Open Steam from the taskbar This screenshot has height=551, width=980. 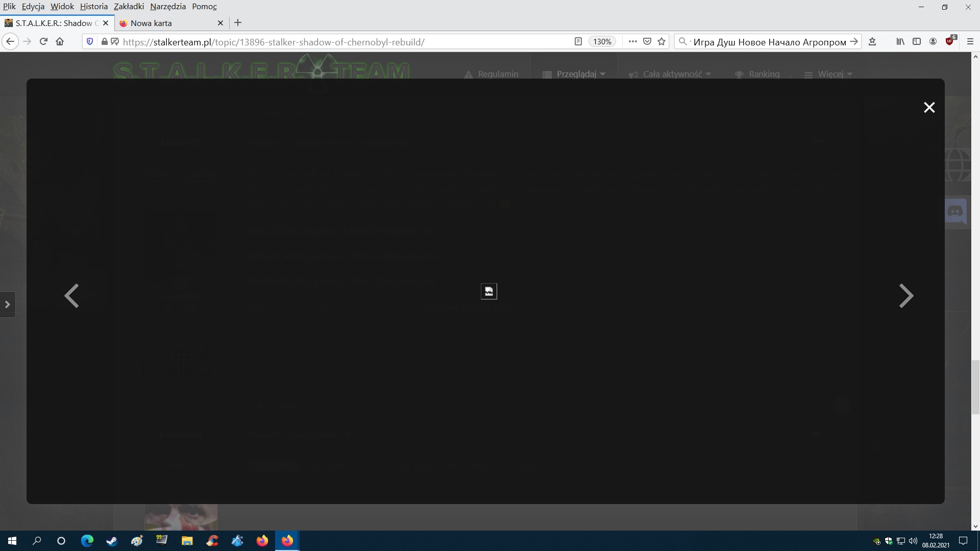coord(112,541)
